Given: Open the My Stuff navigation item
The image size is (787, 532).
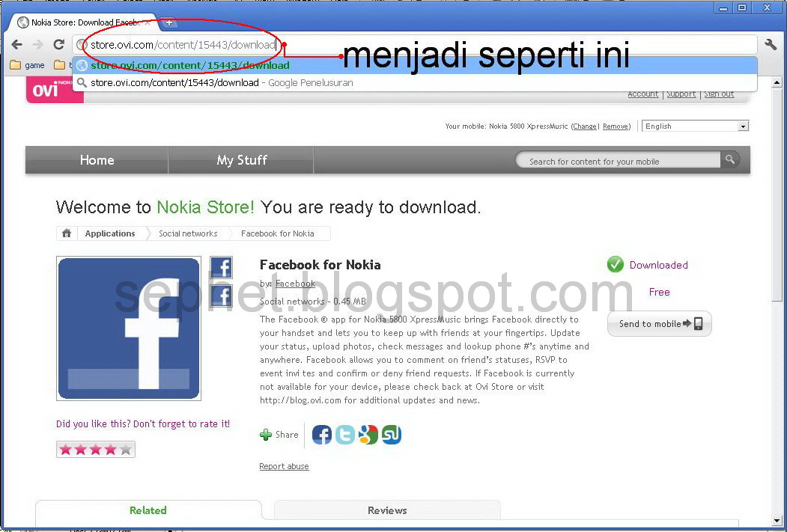Looking at the screenshot, I should tap(241, 160).
